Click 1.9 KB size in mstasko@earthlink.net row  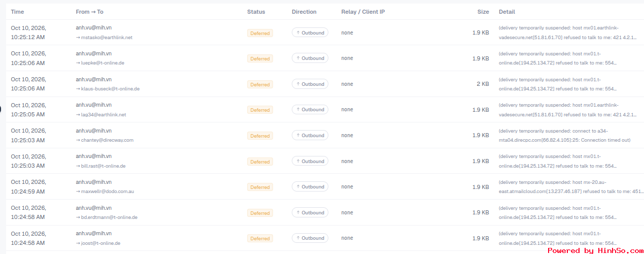481,33
